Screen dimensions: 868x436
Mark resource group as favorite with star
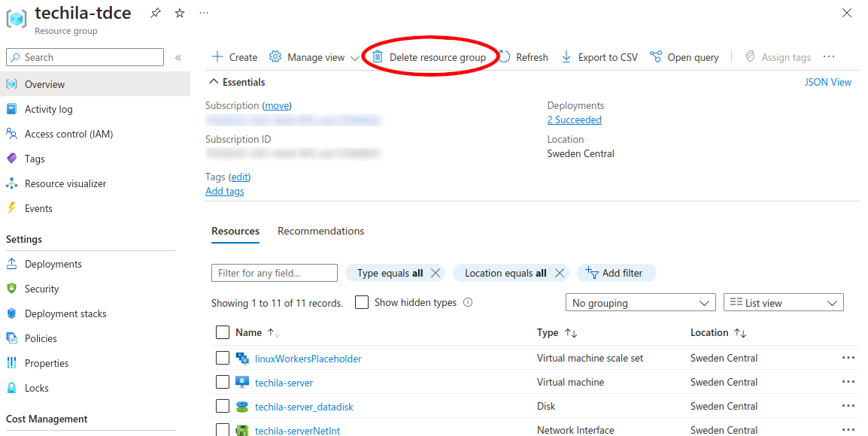(x=179, y=14)
